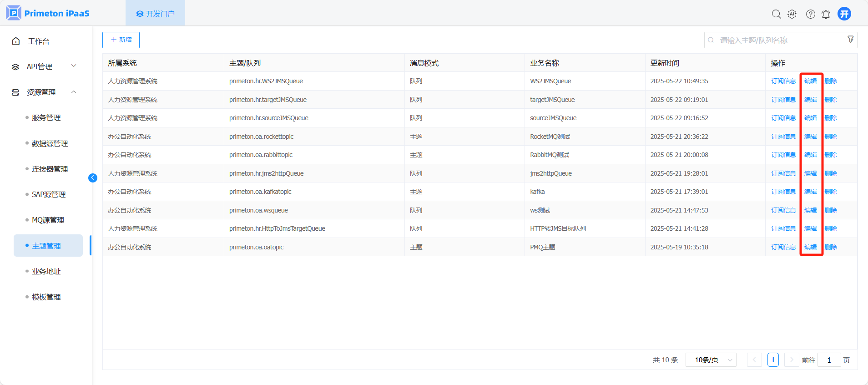
Task: Click the filter funnel icon in search box
Action: point(850,40)
